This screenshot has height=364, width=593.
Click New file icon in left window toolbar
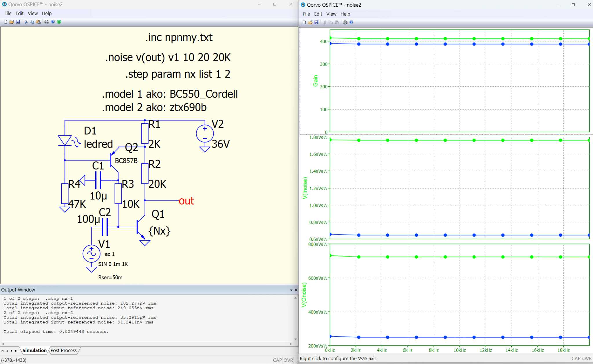6,22
